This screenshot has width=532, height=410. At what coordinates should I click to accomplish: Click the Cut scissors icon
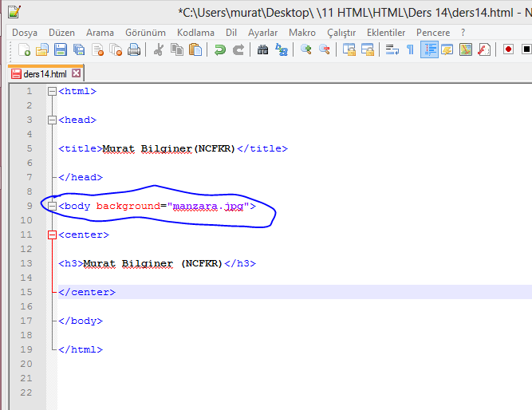(159, 49)
